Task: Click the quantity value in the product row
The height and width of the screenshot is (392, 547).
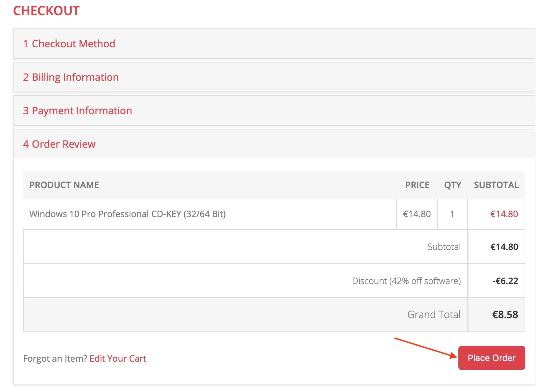Action: tap(452, 214)
